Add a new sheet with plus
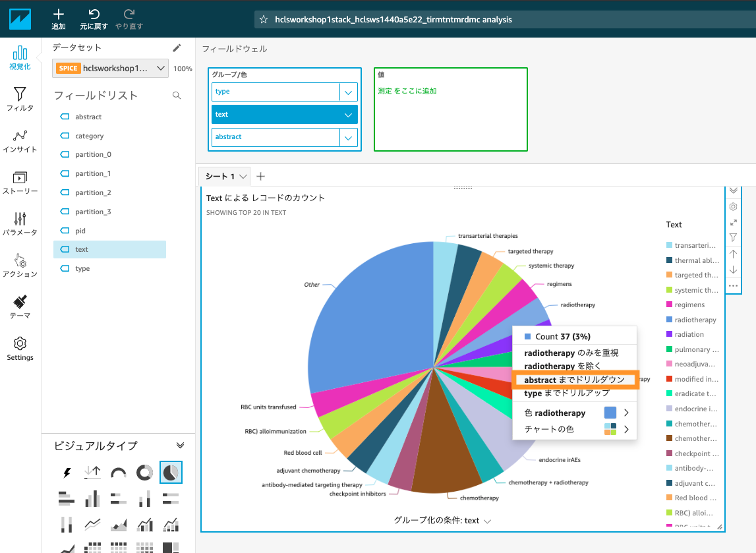 point(261,177)
